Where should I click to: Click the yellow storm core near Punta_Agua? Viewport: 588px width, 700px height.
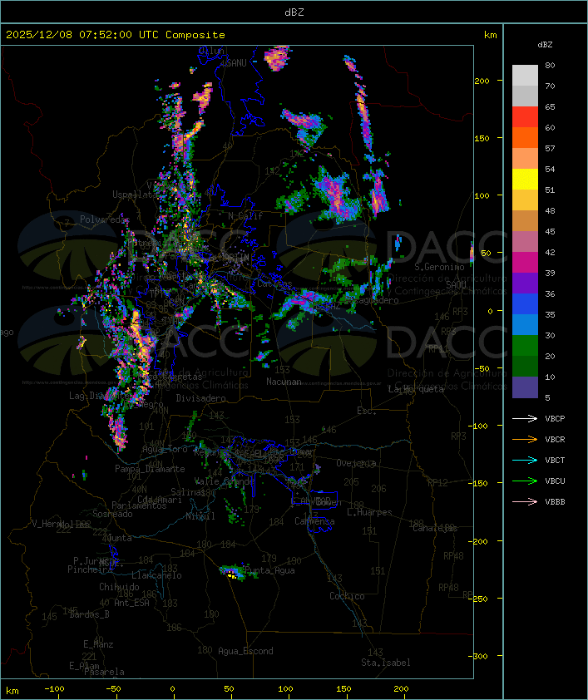click(x=232, y=574)
